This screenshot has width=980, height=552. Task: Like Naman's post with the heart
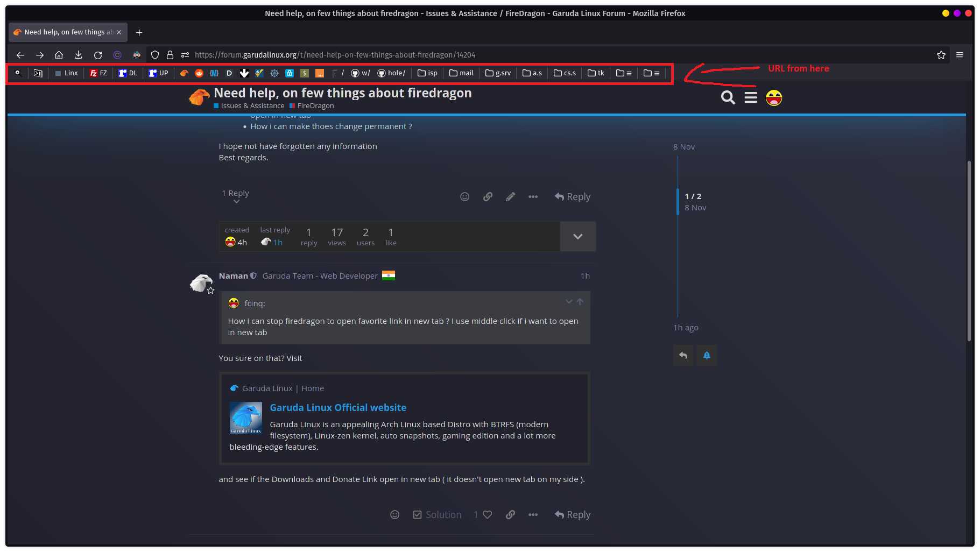point(488,515)
